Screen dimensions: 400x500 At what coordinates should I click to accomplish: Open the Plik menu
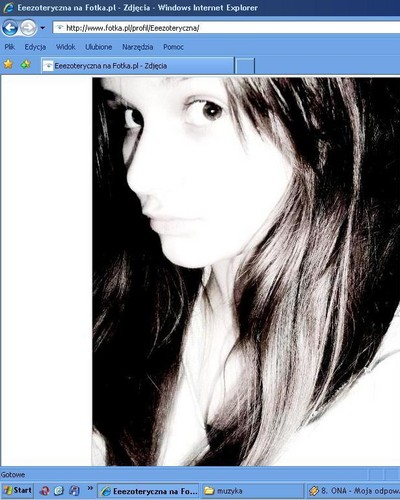[10, 47]
